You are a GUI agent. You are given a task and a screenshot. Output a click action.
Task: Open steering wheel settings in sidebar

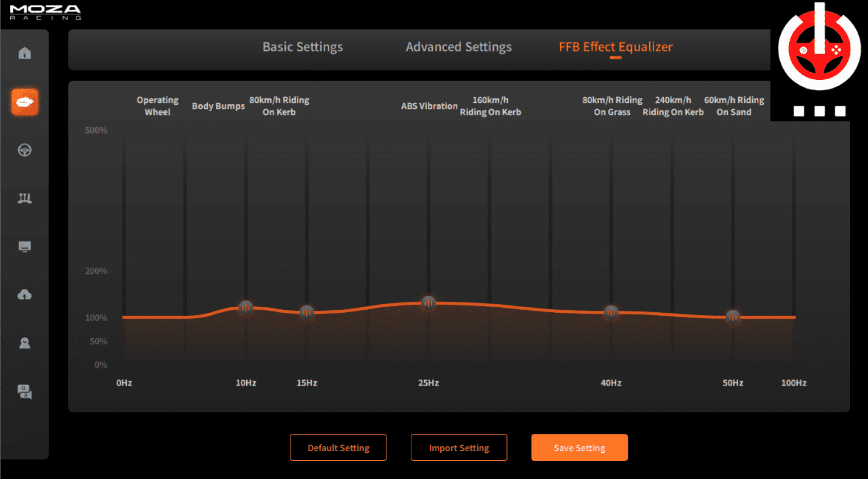pyautogui.click(x=25, y=150)
